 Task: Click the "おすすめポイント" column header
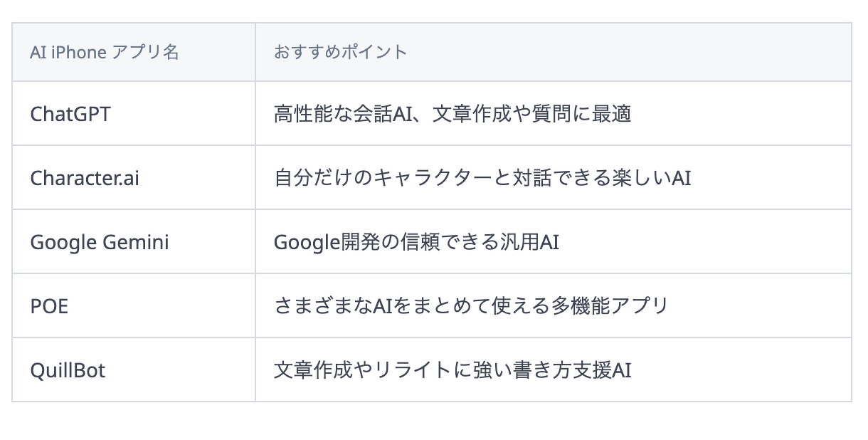click(554, 52)
